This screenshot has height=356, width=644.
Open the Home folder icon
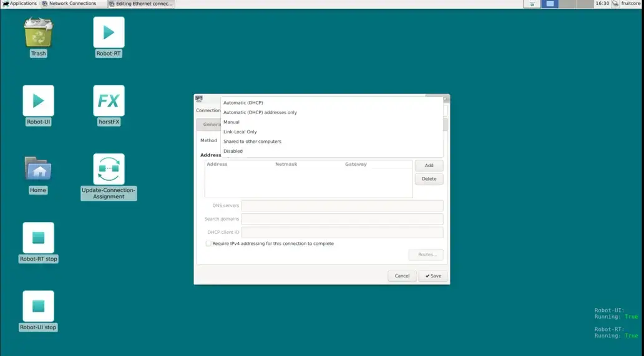(38, 170)
